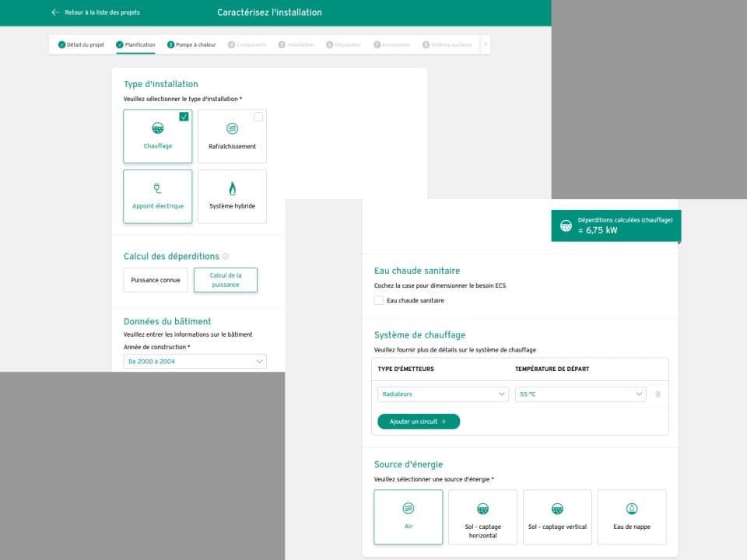
Task: Select the Puissance connue option
Action: [156, 280]
